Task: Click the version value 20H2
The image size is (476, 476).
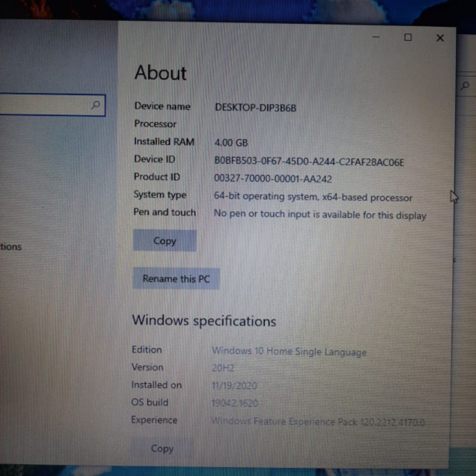Action: coord(223,368)
